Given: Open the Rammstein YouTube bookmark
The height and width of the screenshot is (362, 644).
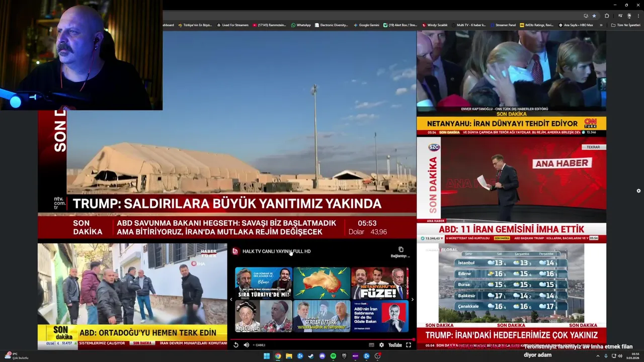Looking at the screenshot, I should 270,25.
